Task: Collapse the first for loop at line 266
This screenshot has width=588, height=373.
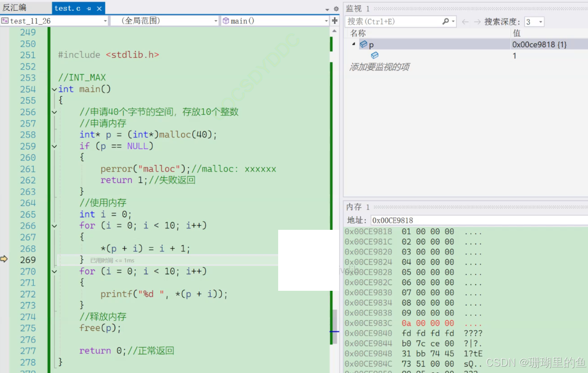Action: coord(54,226)
